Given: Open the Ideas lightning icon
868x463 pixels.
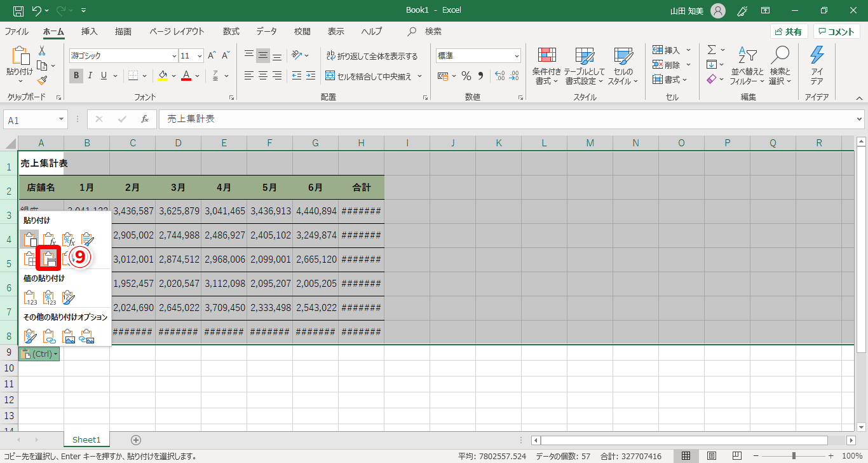Looking at the screenshot, I should (817, 56).
